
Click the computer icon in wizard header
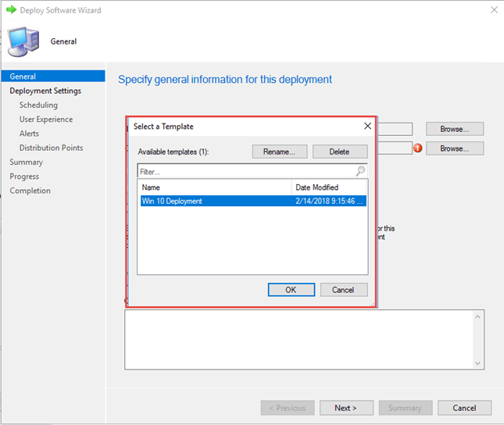(23, 41)
